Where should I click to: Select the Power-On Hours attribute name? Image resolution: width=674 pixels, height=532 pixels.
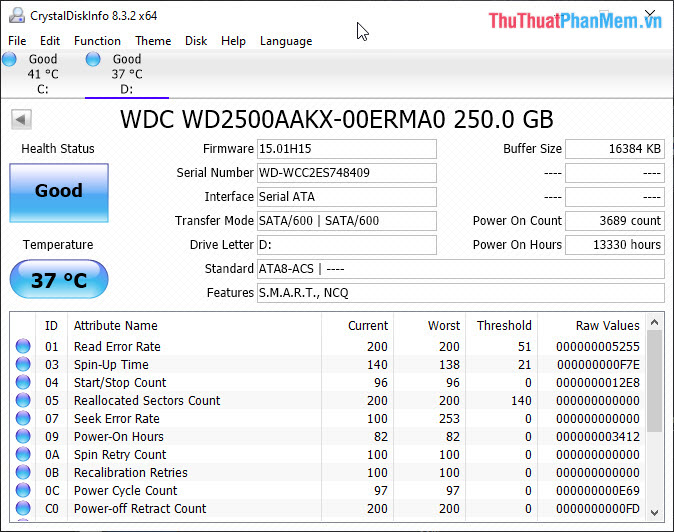pos(119,437)
